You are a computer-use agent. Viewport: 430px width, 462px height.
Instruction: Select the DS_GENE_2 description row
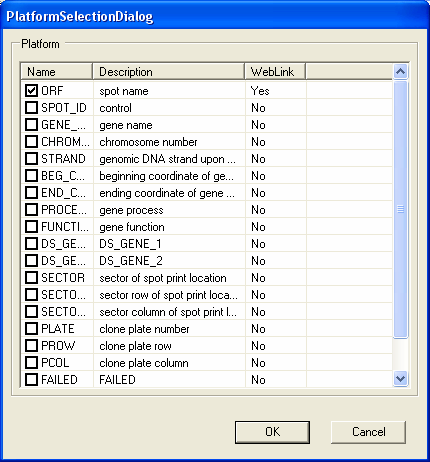pos(207,261)
